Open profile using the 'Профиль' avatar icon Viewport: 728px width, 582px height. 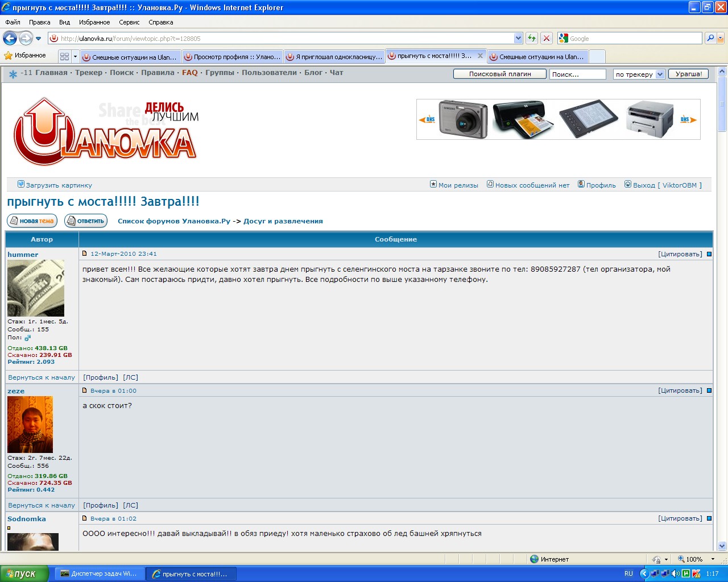pyautogui.click(x=581, y=184)
